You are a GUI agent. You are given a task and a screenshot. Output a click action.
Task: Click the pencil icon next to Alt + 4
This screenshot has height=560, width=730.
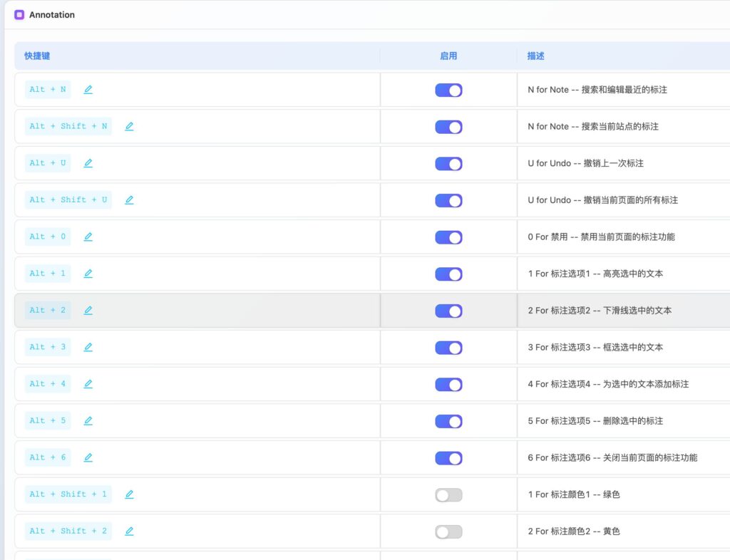click(x=88, y=384)
